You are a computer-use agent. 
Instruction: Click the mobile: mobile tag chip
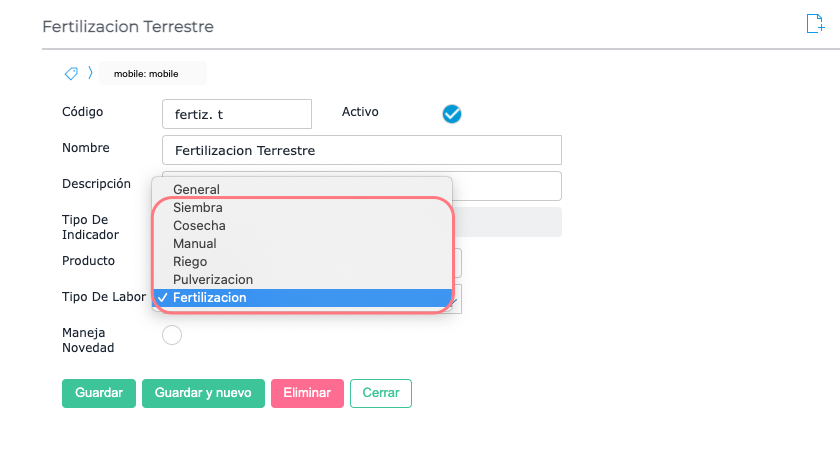[x=153, y=73]
